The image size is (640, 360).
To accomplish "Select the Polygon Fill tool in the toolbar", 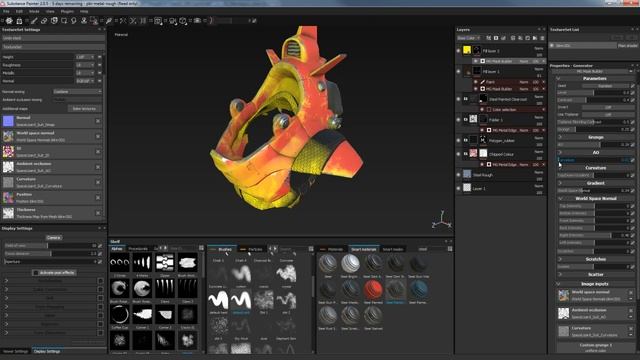I will point(64,20).
